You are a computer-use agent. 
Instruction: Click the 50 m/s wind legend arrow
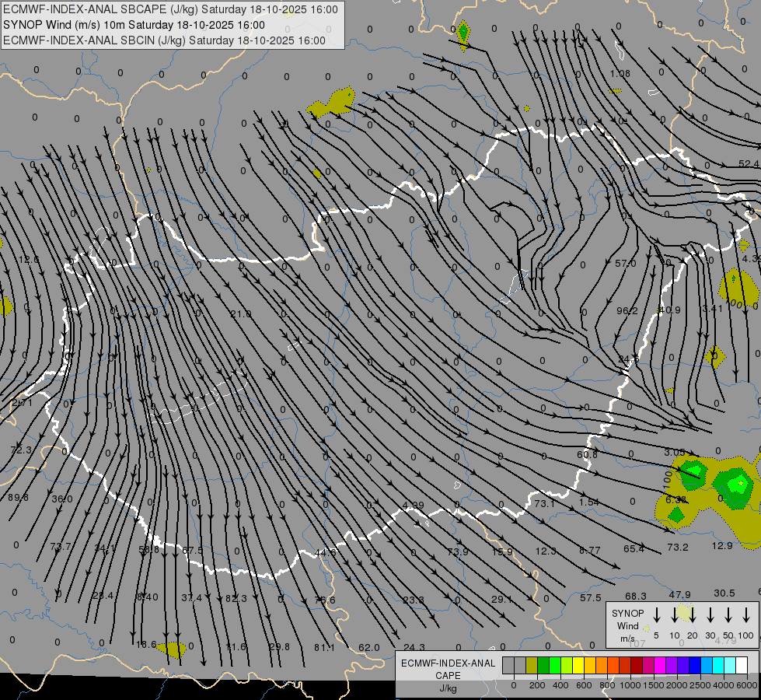tap(728, 614)
